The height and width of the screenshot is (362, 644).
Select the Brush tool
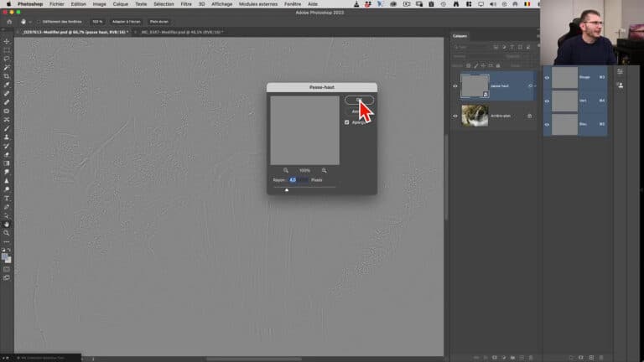pyautogui.click(x=7, y=128)
